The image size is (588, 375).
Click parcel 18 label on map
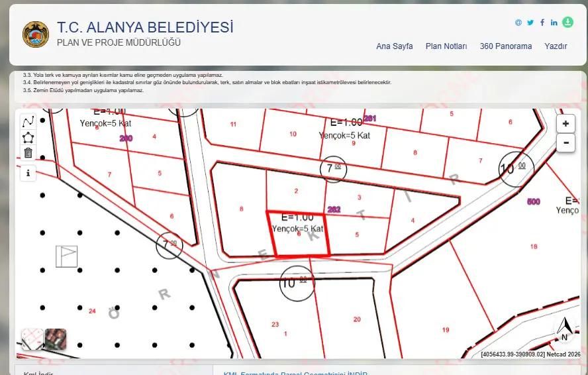[534, 246]
